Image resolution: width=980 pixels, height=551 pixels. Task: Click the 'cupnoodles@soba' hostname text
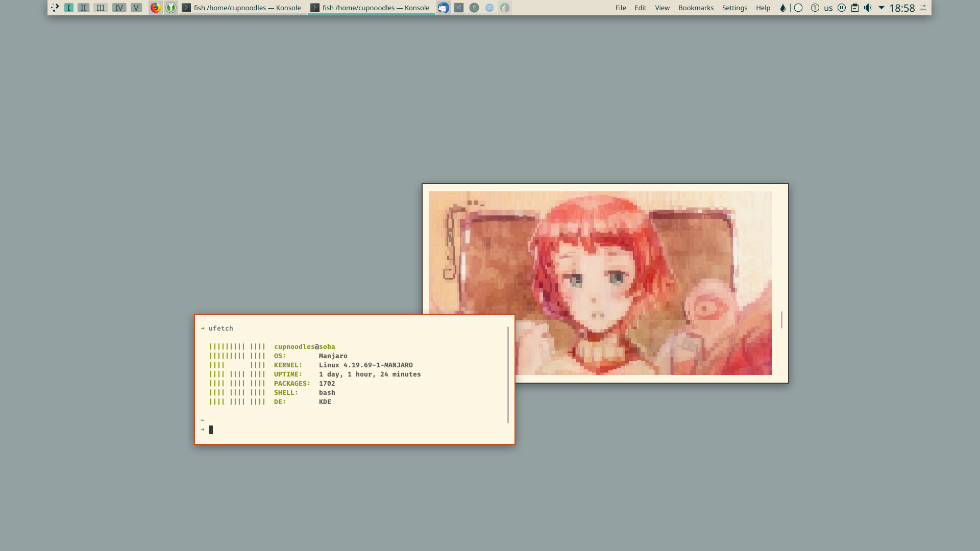pos(304,346)
